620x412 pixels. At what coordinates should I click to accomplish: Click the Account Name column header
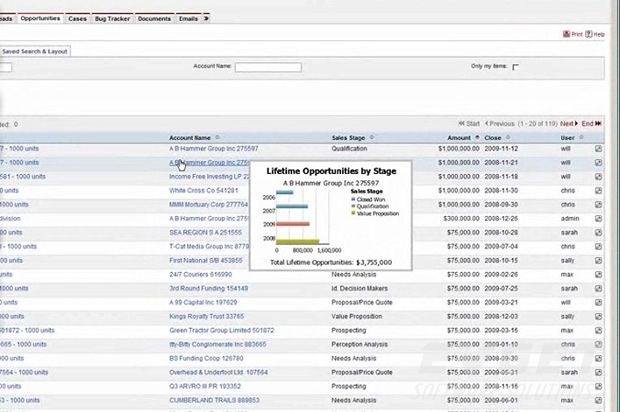click(190, 138)
